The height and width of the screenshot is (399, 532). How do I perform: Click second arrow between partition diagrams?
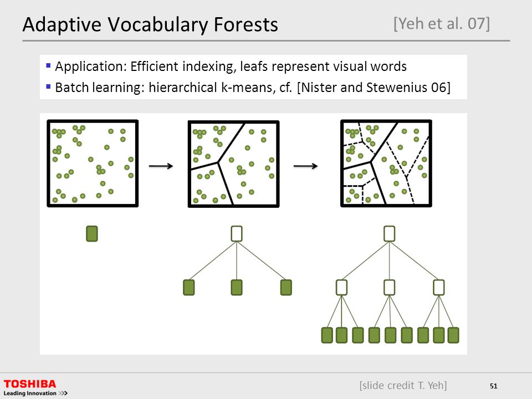[x=306, y=166]
